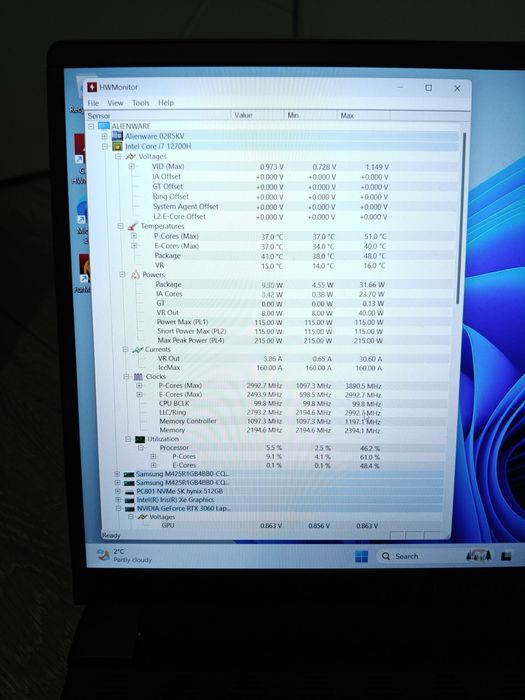Select the Ring Offset voltage row
The width and height of the screenshot is (525, 700).
(271, 196)
